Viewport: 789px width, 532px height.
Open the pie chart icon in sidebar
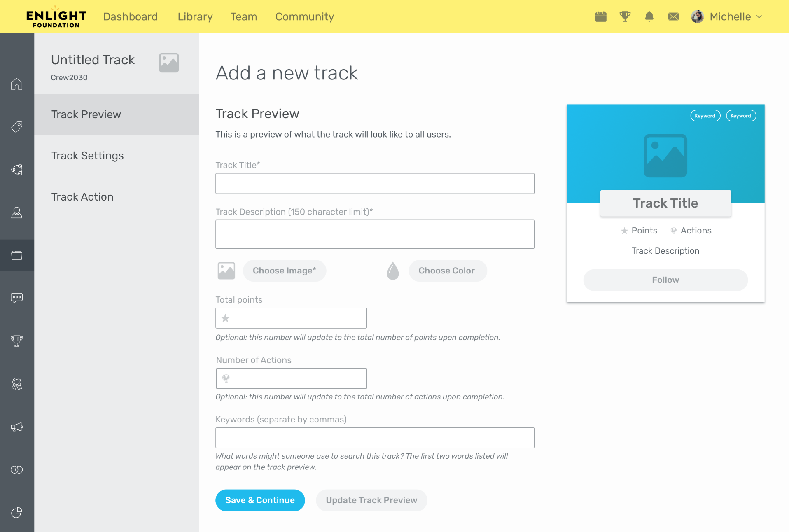[17, 512]
